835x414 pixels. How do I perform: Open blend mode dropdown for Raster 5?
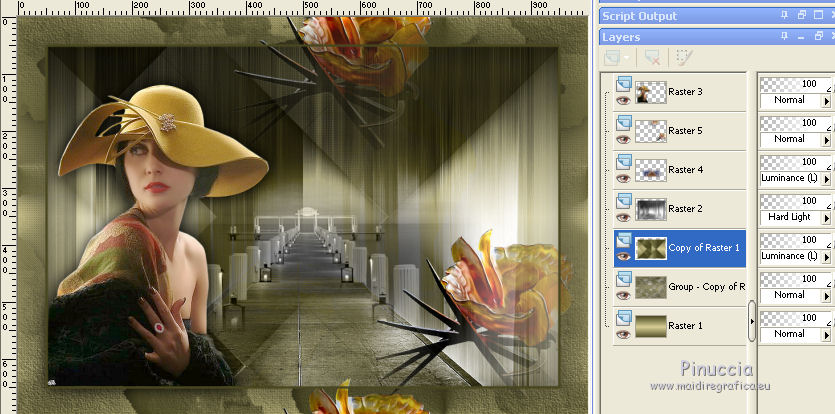click(826, 140)
